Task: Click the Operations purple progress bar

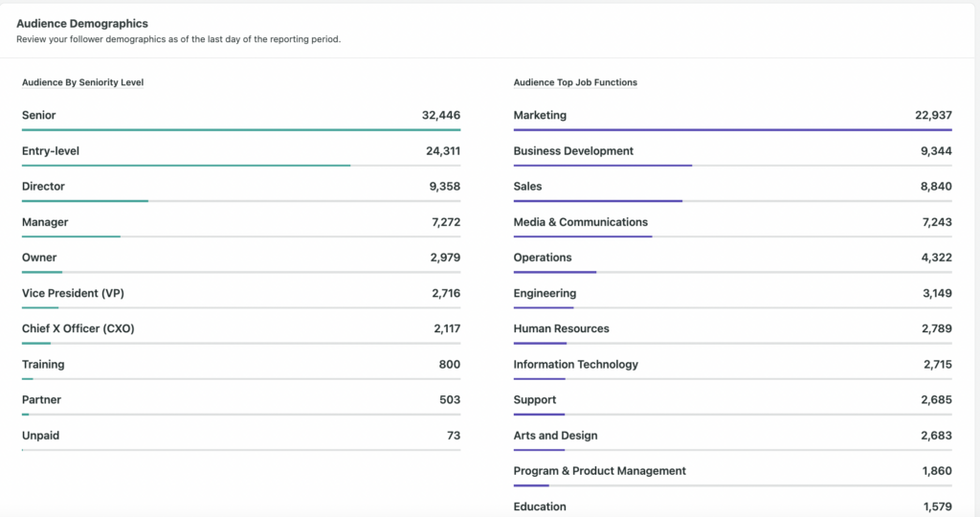Action: 555,272
